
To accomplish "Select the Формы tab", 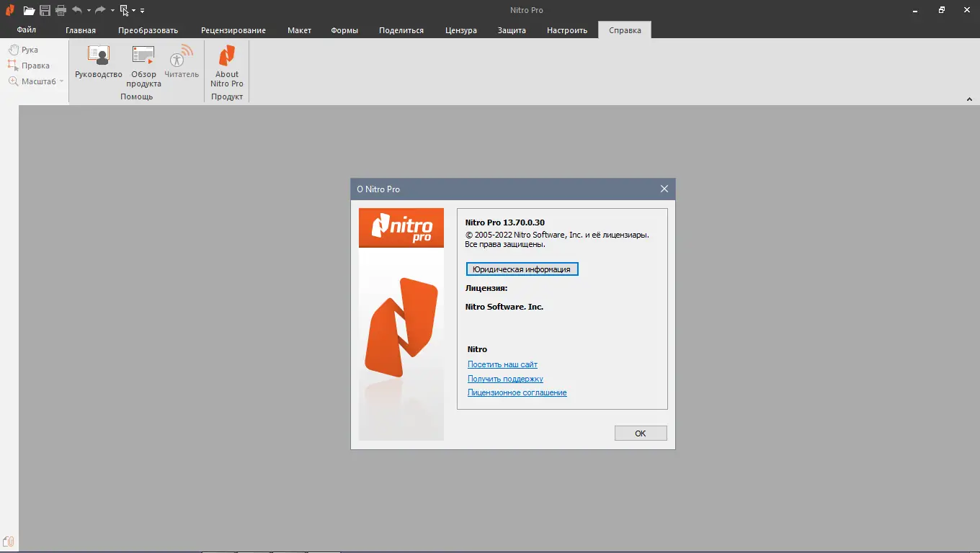I will point(345,30).
